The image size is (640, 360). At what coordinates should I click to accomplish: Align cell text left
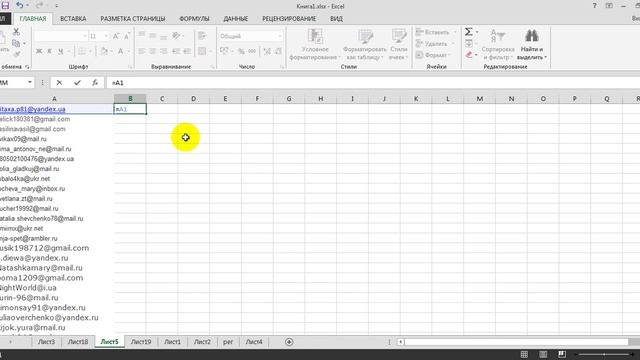pyautogui.click(x=142, y=51)
